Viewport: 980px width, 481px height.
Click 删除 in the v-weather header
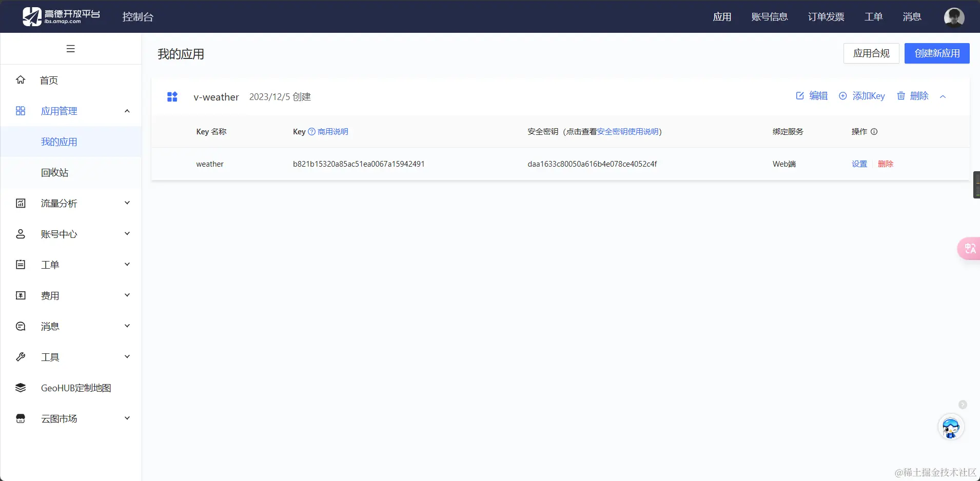click(919, 96)
